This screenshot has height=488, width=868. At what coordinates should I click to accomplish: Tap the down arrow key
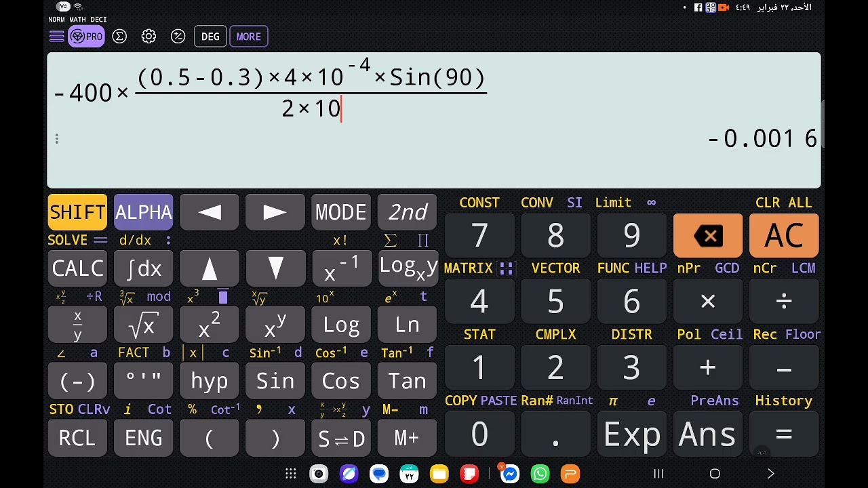coord(275,268)
